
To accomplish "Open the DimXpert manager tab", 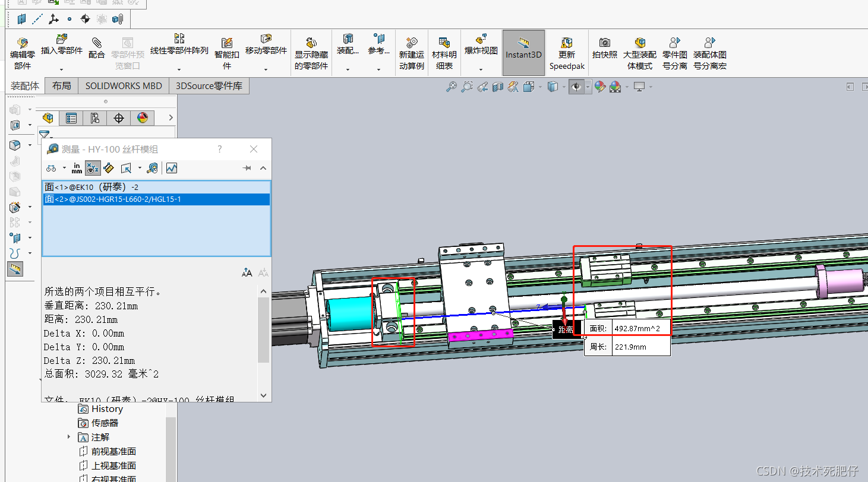I will [119, 118].
